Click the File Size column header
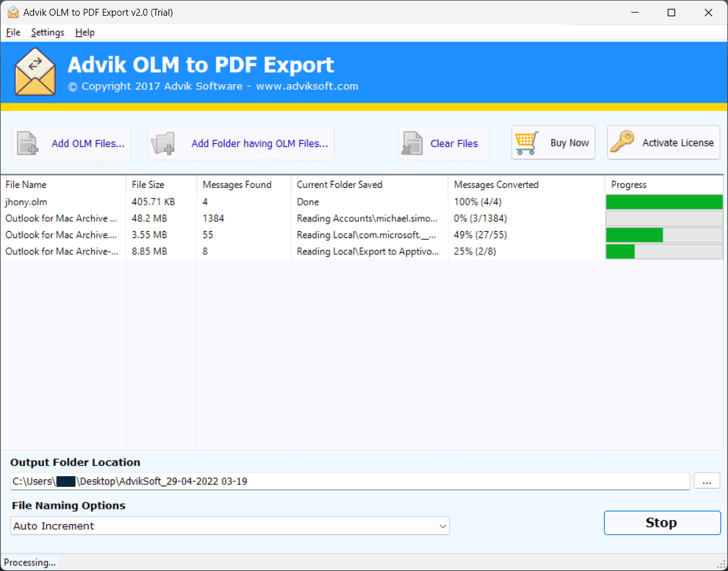Image resolution: width=728 pixels, height=571 pixels. tap(161, 185)
